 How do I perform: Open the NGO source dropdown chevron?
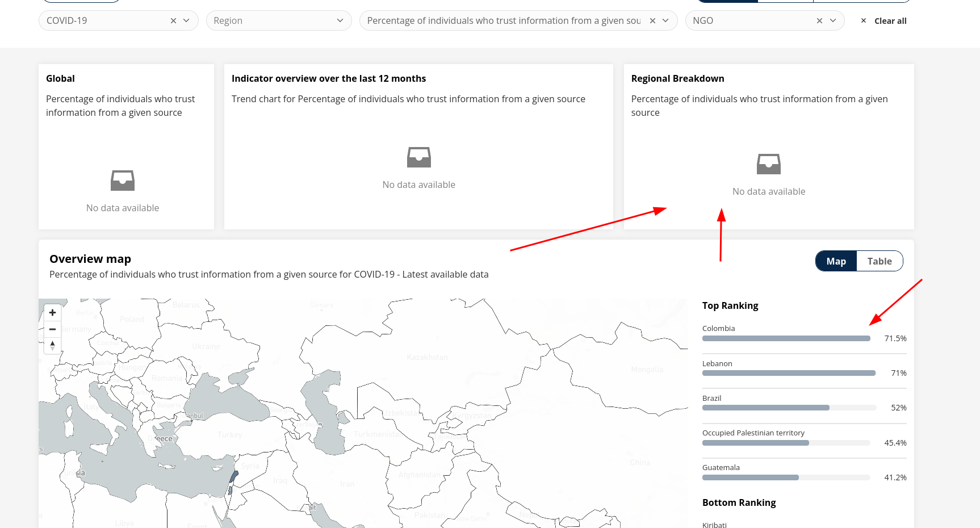834,20
